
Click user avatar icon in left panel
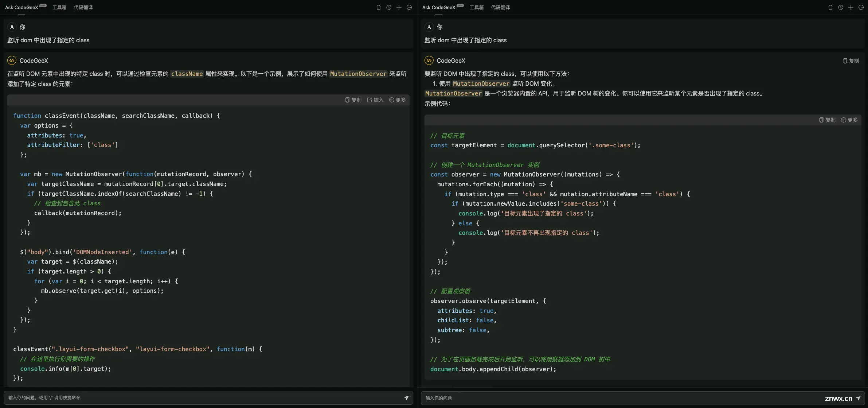tap(12, 27)
